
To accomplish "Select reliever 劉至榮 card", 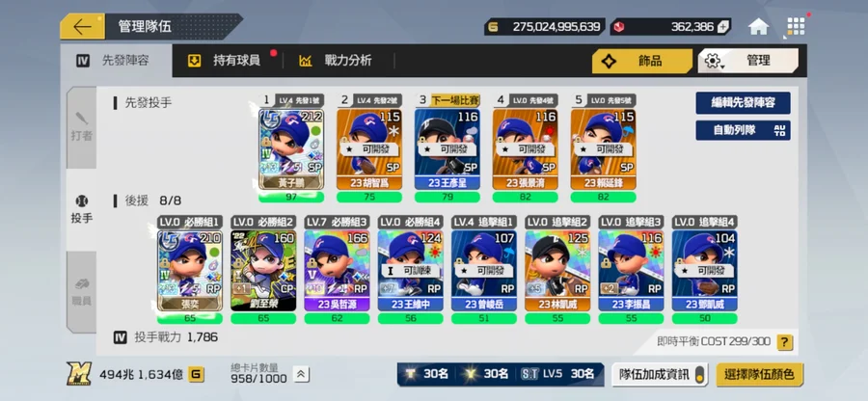I will point(263,271).
